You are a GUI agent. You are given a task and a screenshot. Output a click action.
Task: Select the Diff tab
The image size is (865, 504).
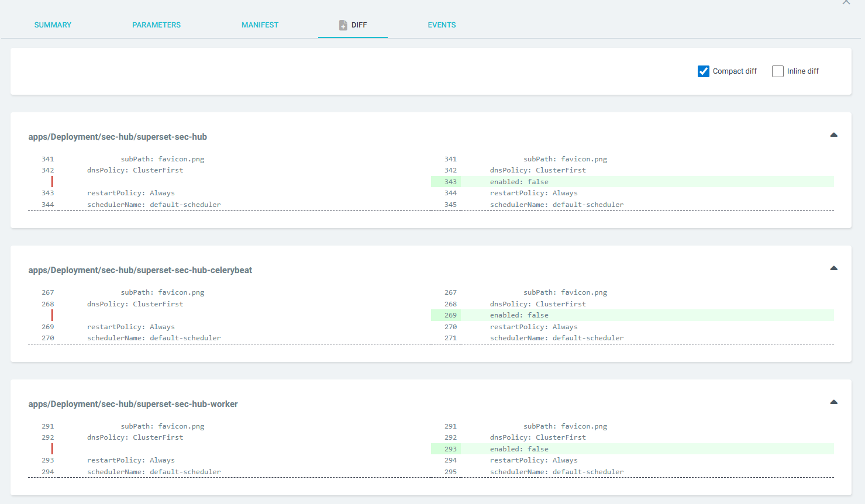(353, 25)
